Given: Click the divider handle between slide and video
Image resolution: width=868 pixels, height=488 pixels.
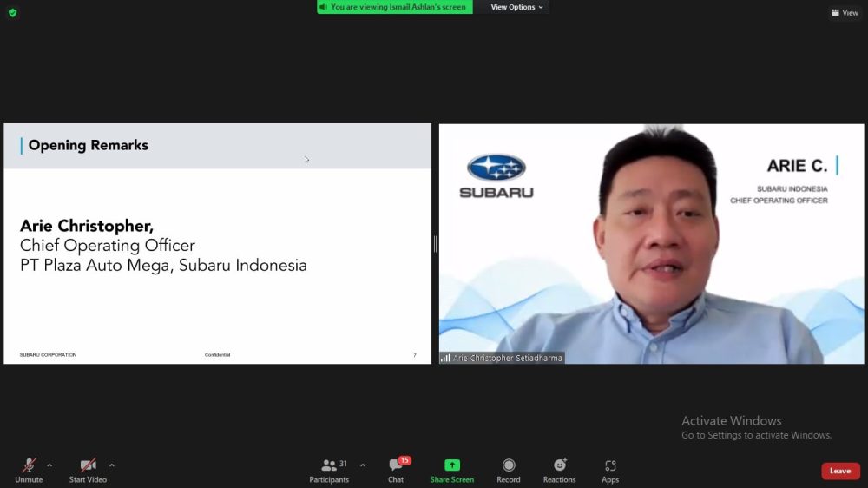Looking at the screenshot, I should coord(435,244).
